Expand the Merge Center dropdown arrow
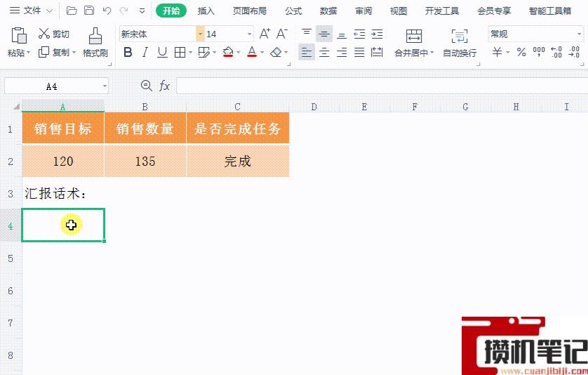The width and height of the screenshot is (588, 375). 432,53
